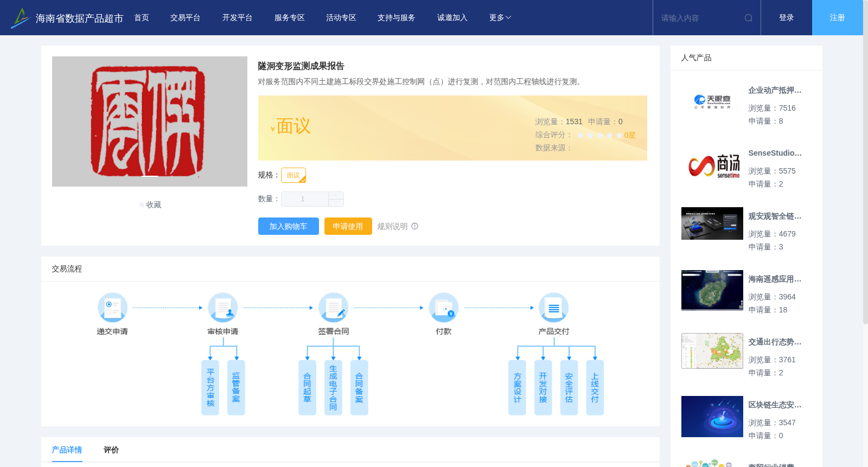The image size is (868, 467).
Task: Open 交通出行态势... product title
Action: (x=775, y=342)
